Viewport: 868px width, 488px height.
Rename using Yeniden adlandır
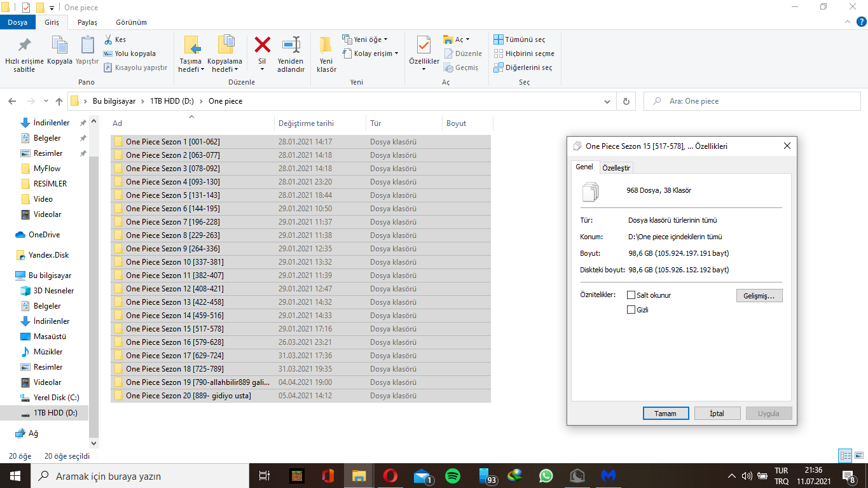(x=291, y=53)
